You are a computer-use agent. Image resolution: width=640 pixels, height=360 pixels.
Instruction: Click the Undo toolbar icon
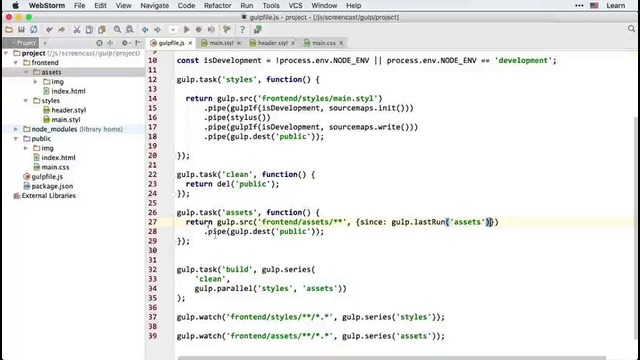coord(49,29)
